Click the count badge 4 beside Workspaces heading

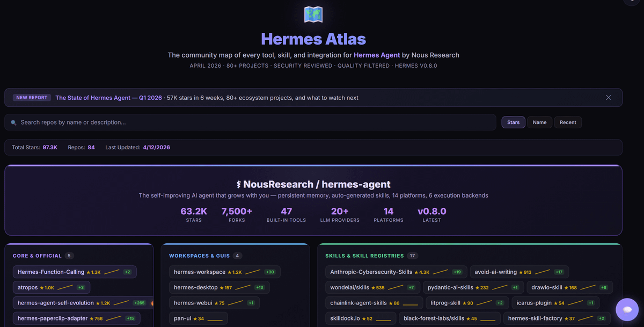point(238,256)
